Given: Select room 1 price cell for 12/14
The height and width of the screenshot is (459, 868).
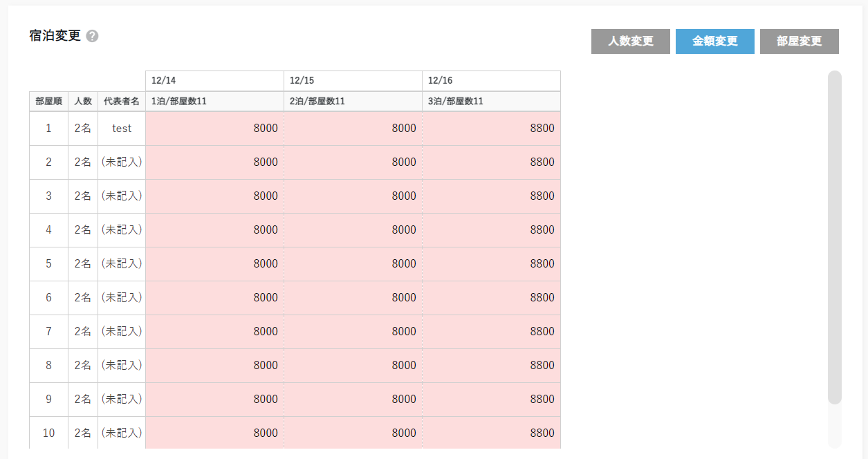Looking at the screenshot, I should [x=214, y=129].
